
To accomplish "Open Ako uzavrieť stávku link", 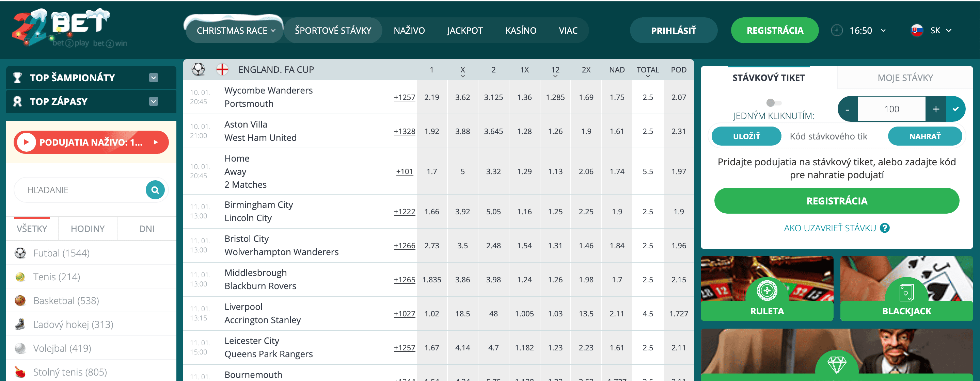I will (x=830, y=228).
